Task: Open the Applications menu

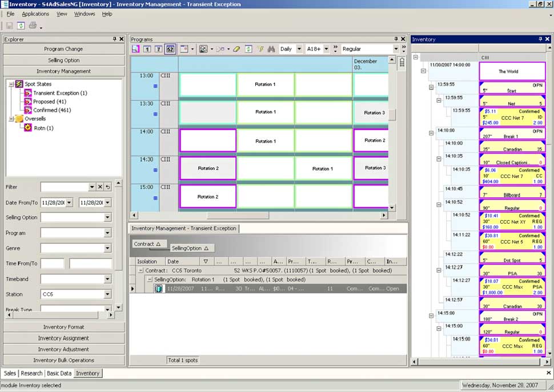Action: coord(35,14)
